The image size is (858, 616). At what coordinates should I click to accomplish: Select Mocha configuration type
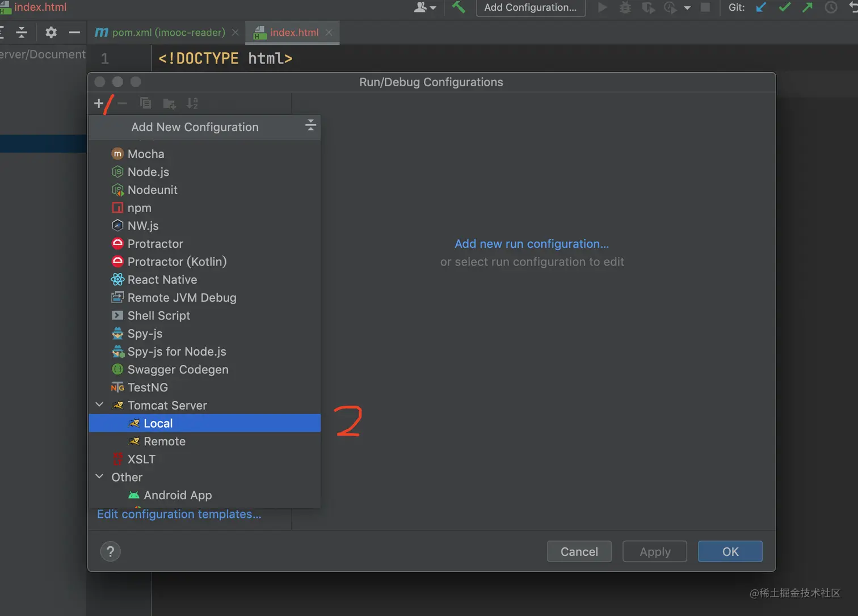205,154
